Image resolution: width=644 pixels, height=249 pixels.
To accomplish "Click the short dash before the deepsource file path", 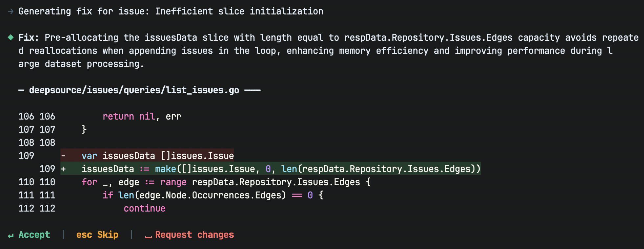I will point(21,90).
